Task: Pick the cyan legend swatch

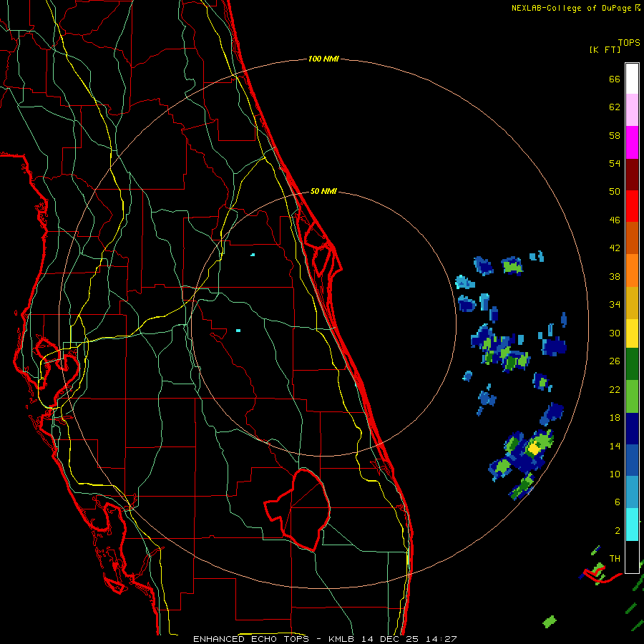Action: click(x=632, y=525)
